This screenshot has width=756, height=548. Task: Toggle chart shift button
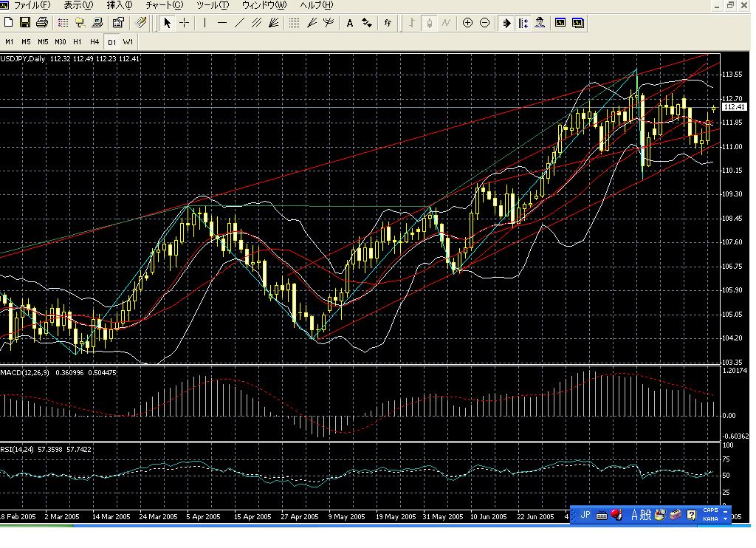click(523, 23)
